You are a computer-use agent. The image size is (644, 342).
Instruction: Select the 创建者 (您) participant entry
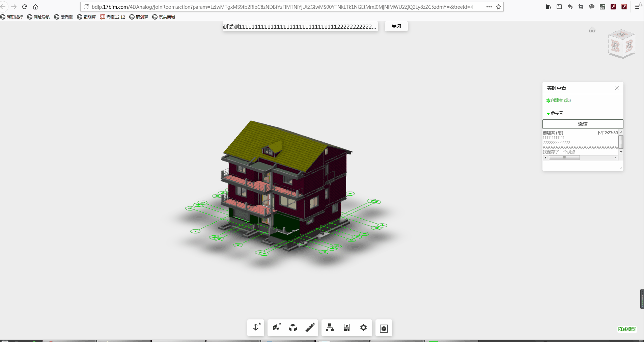[x=559, y=101]
